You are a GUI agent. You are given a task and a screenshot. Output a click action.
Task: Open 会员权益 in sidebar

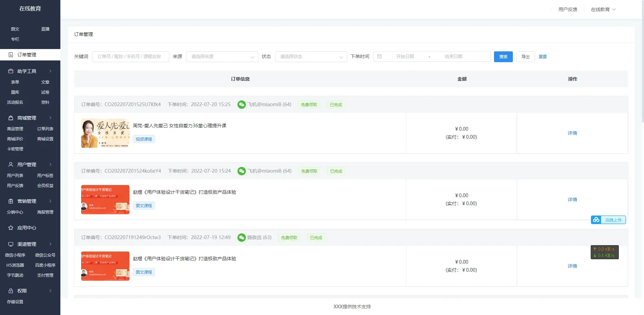[x=45, y=186]
